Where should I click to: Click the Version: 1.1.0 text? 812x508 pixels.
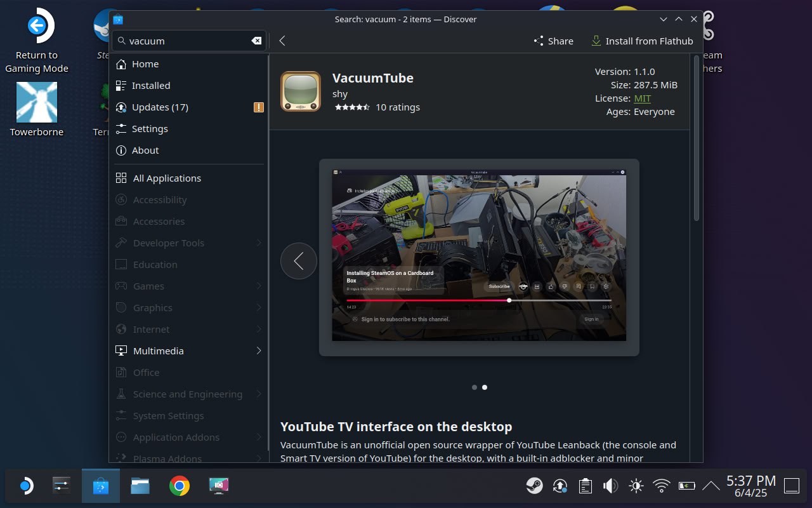(625, 72)
